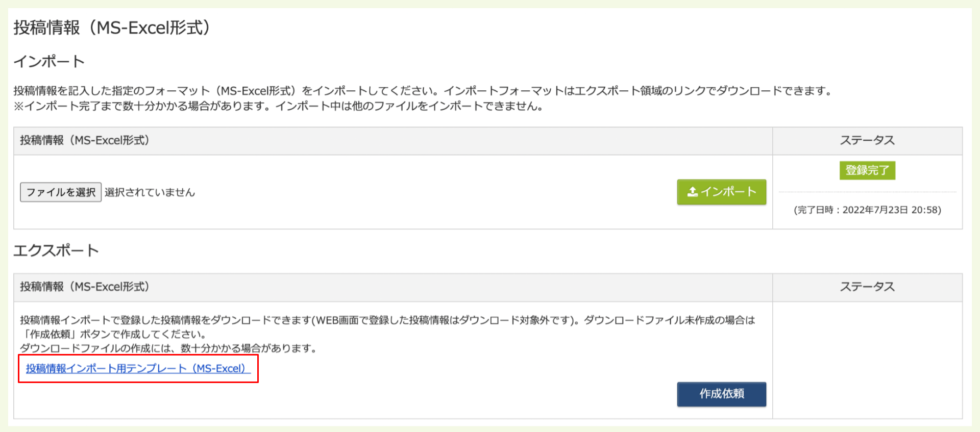
Task: Click the completion date text below 登録完了
Action: 867,210
